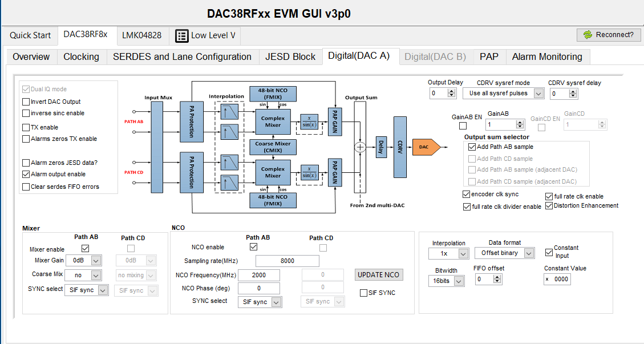Viewport: 644px width, 344px height.
Task: Click the top 48-bit NCO (FMIX) block
Action: pos(273,94)
